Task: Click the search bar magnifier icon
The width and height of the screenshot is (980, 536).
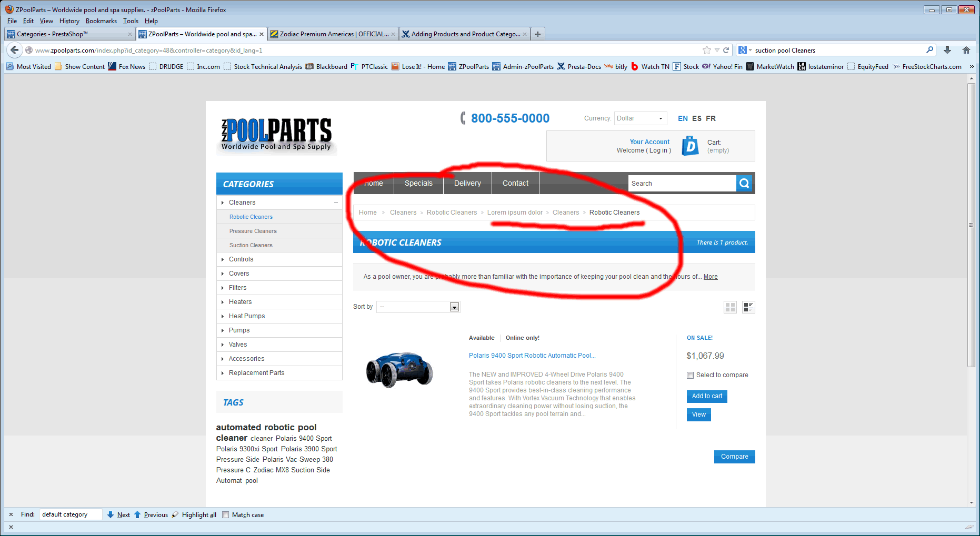Action: click(930, 50)
